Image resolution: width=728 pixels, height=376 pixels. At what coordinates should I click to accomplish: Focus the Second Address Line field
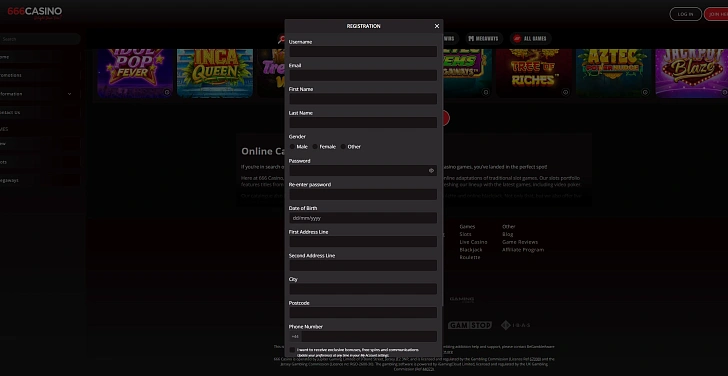coord(363,266)
